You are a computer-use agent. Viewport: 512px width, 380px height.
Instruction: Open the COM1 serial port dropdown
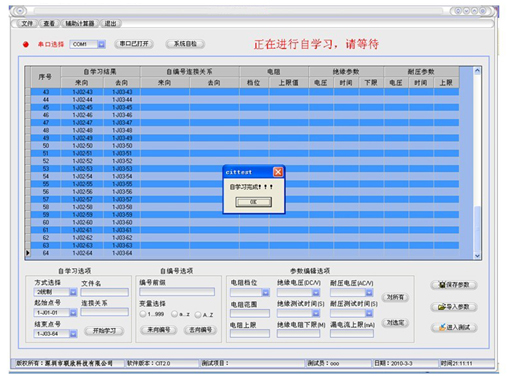point(102,44)
